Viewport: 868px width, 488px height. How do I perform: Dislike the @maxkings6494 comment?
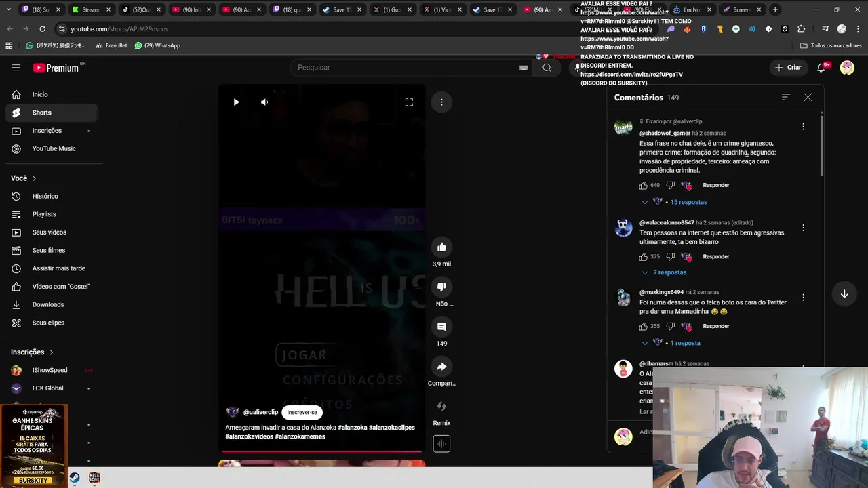coord(670,327)
